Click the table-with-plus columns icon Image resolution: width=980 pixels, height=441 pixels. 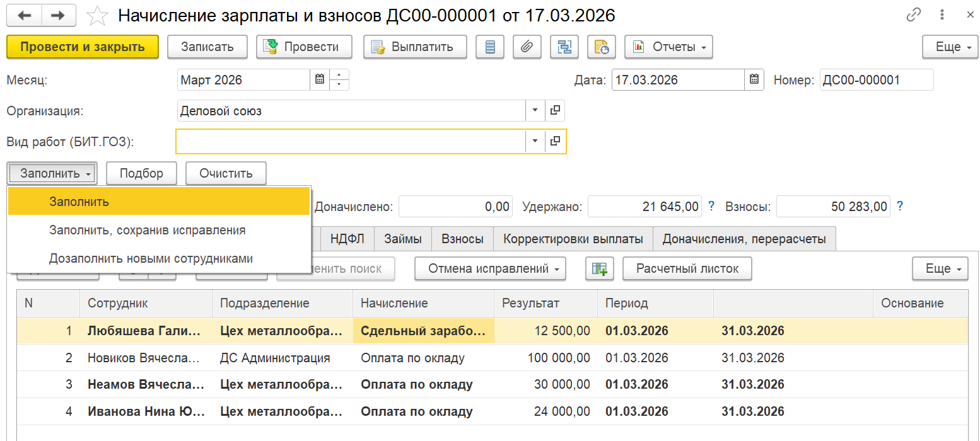[x=599, y=268]
